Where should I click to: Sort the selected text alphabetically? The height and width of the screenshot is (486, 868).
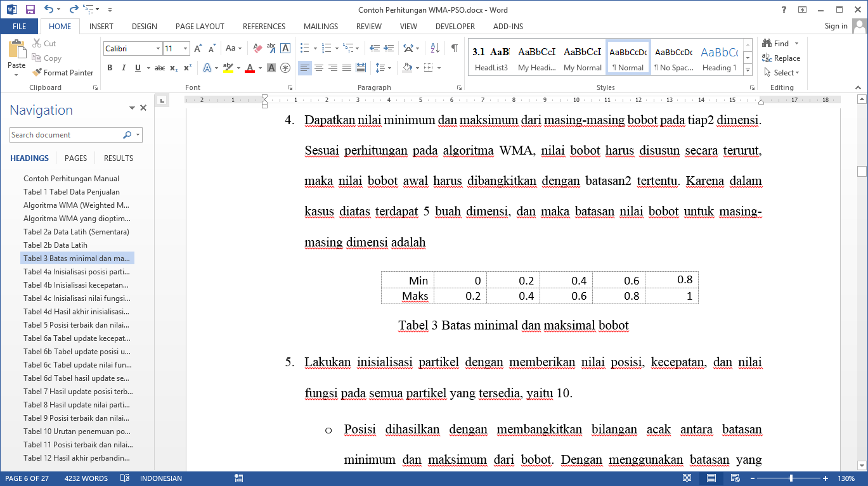tap(435, 48)
